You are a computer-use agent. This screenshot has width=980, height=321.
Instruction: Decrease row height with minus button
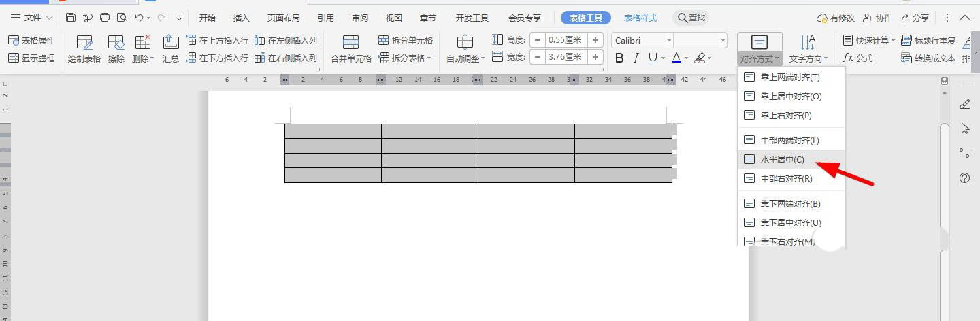pos(538,40)
